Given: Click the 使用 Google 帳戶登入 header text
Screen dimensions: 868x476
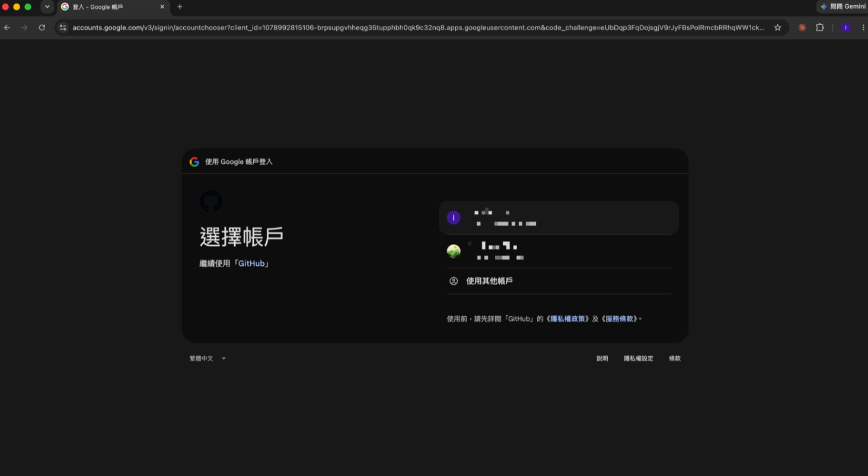Looking at the screenshot, I should pyautogui.click(x=239, y=161).
